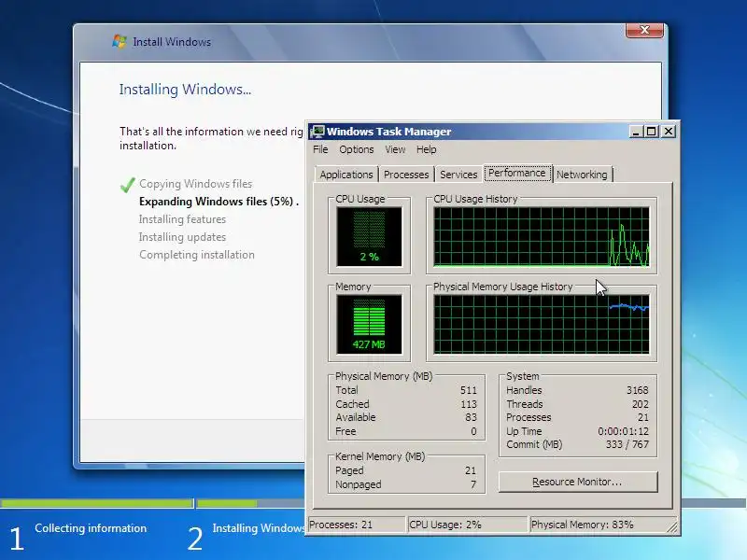
Task: Click the Kernel Nonpaged value 7
Action: click(x=473, y=484)
